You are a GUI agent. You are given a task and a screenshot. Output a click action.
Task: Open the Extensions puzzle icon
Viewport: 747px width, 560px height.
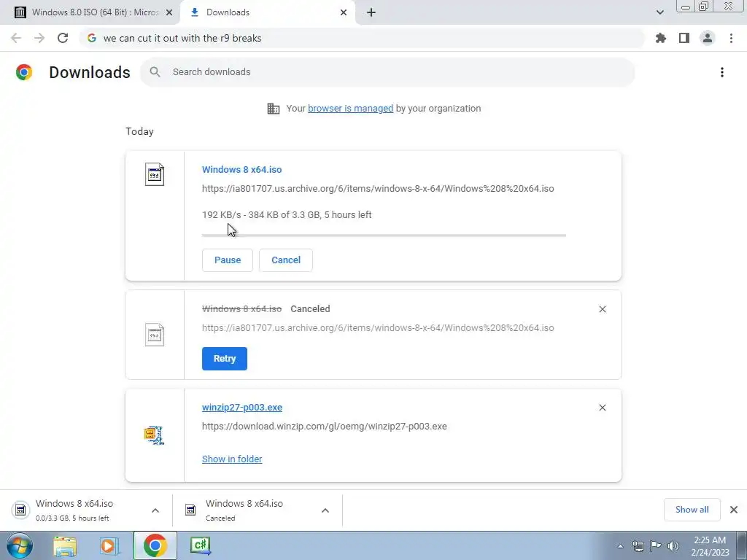pos(661,38)
